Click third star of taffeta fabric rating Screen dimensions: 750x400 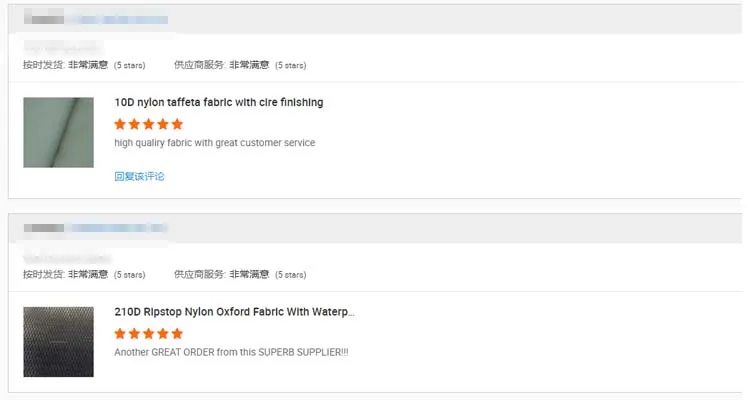pyautogui.click(x=149, y=125)
